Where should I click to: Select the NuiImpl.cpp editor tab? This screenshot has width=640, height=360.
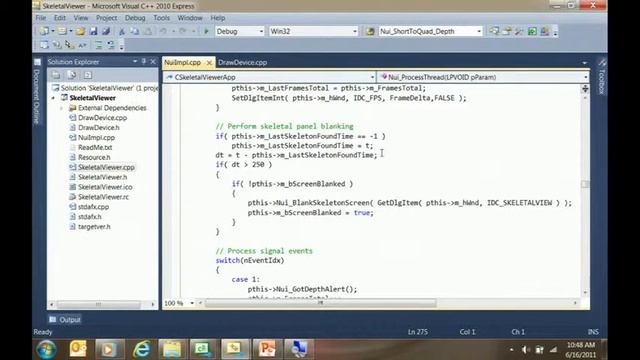click(x=182, y=62)
